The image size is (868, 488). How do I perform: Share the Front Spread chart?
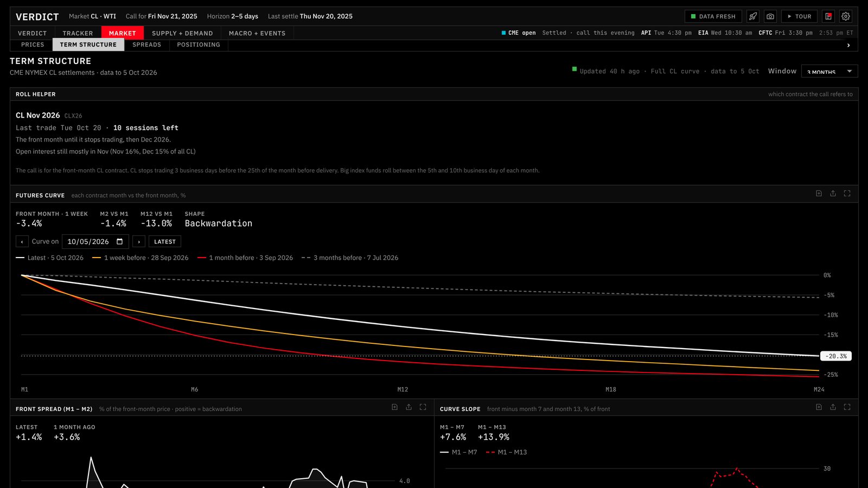coord(409,407)
